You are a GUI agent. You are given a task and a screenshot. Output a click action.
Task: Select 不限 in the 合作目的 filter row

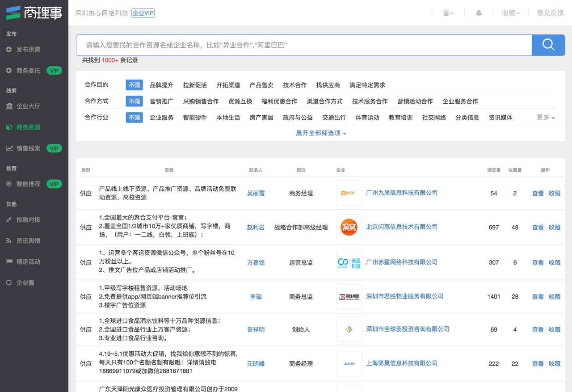pyautogui.click(x=134, y=85)
